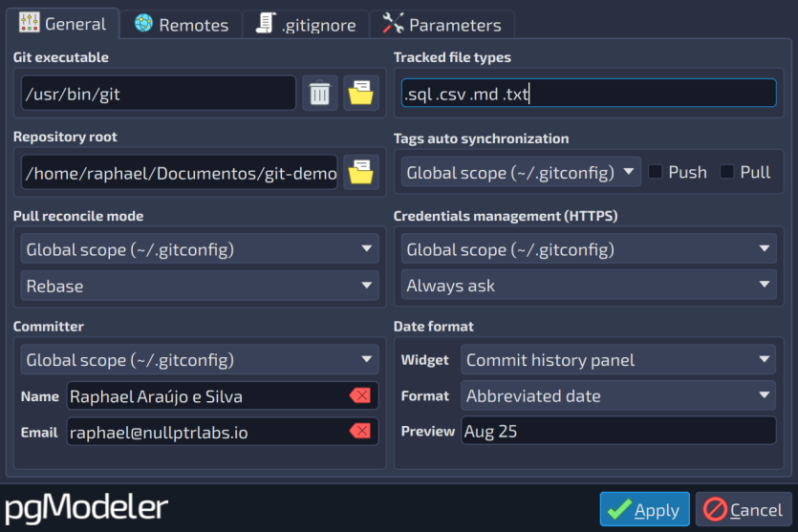798x532 pixels.
Task: Open the Always ask credentials dropdown
Action: (589, 285)
